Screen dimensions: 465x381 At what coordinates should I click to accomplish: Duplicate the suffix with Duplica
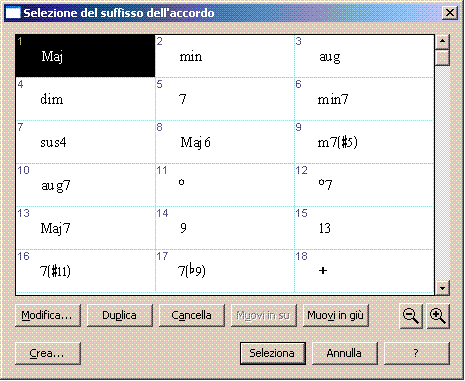pyautogui.click(x=120, y=315)
